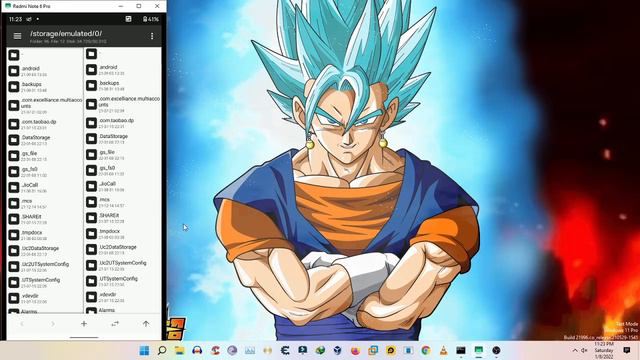The image size is (640, 360).
Task: Open Windows Search from taskbar
Action: click(x=162, y=351)
